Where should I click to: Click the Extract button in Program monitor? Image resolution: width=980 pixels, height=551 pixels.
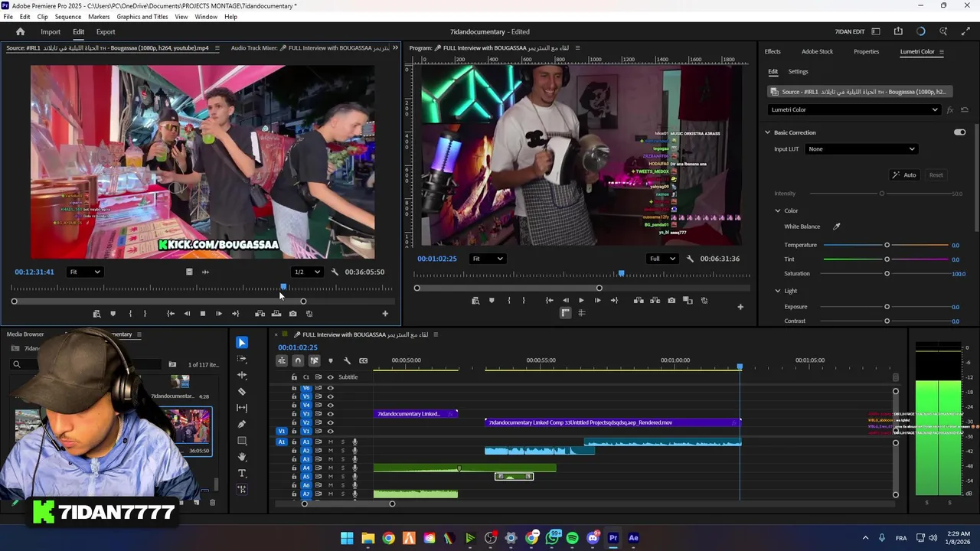coord(655,301)
